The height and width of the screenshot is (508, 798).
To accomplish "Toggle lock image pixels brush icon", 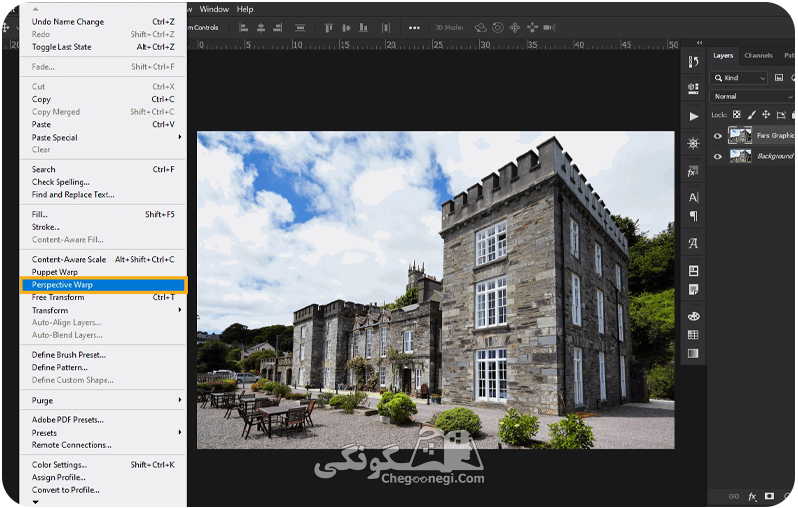I will pos(751,115).
